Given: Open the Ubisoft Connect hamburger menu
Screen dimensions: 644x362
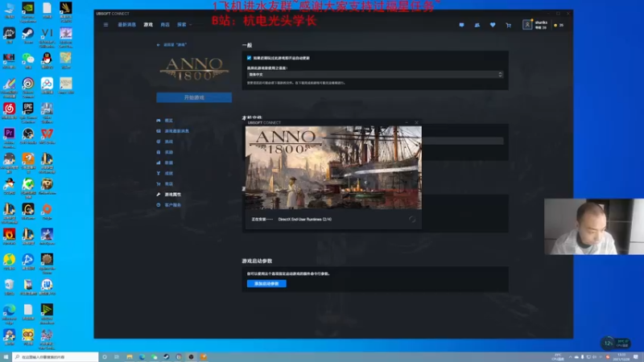Looking at the screenshot, I should pos(106,25).
